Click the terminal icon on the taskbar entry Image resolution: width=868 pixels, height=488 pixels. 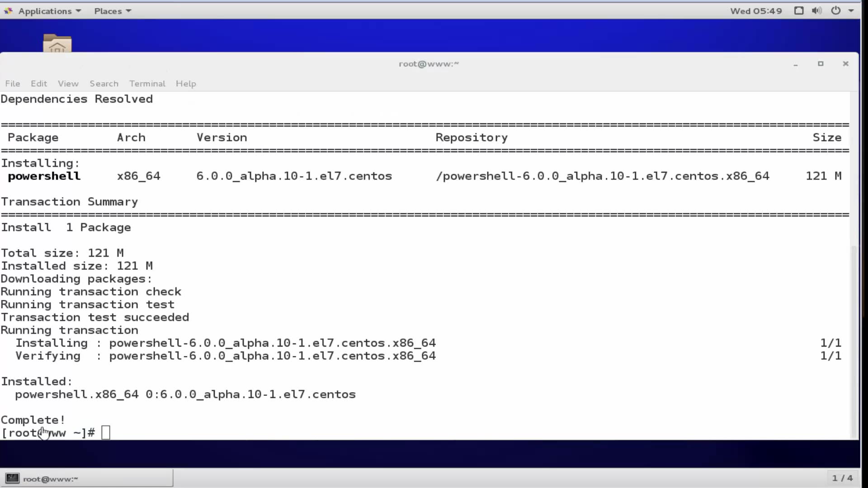[12, 478]
